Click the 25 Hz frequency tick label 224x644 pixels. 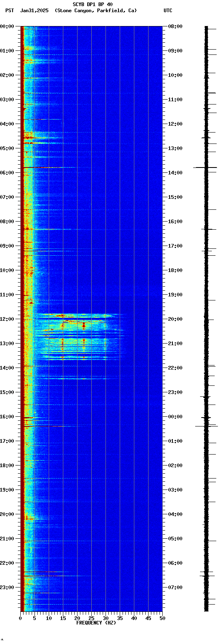pos(91,618)
